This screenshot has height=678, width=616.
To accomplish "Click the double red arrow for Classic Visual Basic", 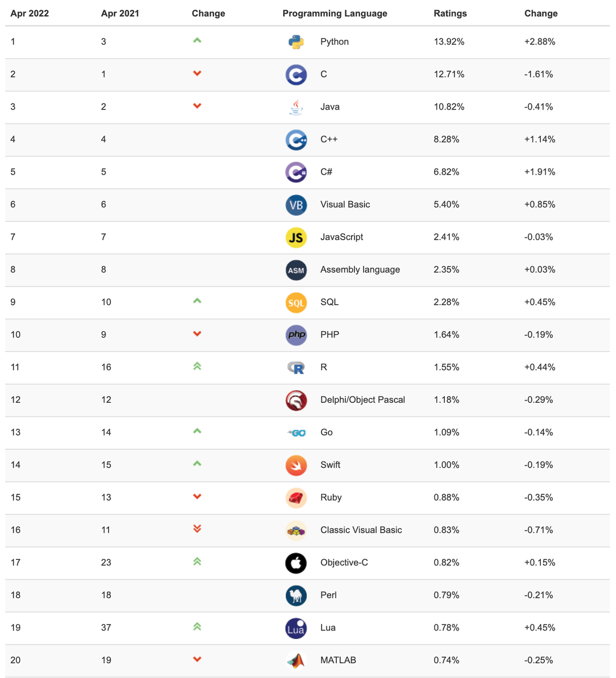I will coord(197,529).
